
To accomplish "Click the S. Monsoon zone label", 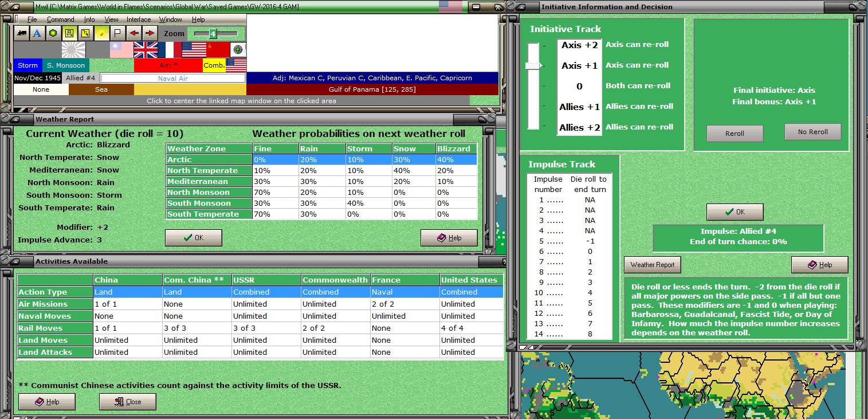I will 66,65.
